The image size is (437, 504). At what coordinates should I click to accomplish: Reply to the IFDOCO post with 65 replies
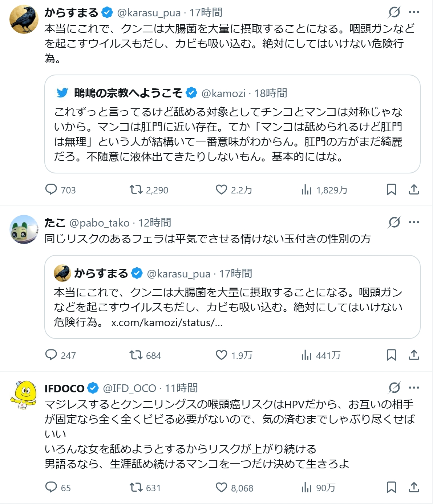[x=51, y=487]
